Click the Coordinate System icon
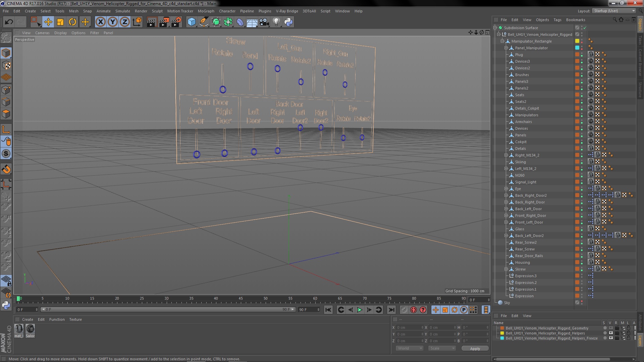This screenshot has width=644, height=362. [137, 22]
